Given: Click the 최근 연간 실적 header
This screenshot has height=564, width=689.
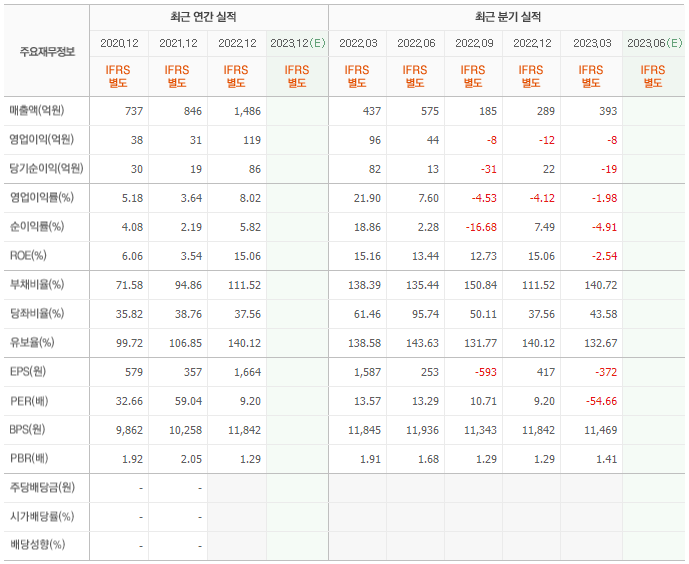Looking at the screenshot, I should click(x=203, y=17).
